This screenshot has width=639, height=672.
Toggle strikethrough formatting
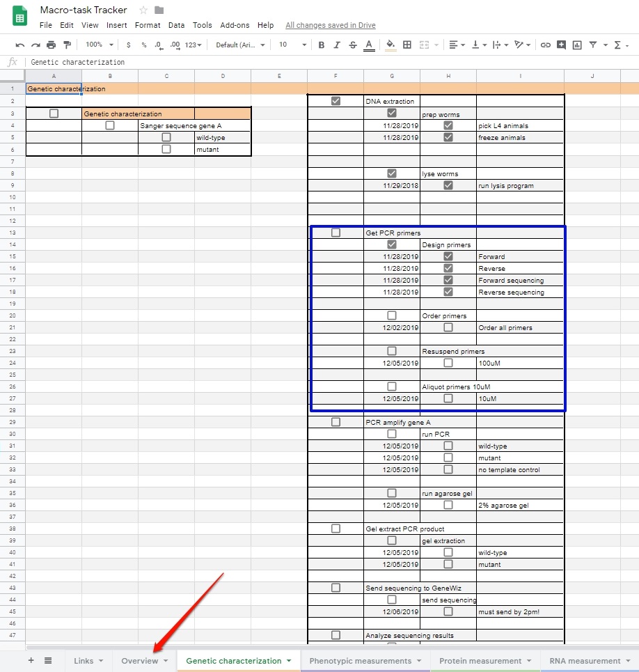coord(353,45)
